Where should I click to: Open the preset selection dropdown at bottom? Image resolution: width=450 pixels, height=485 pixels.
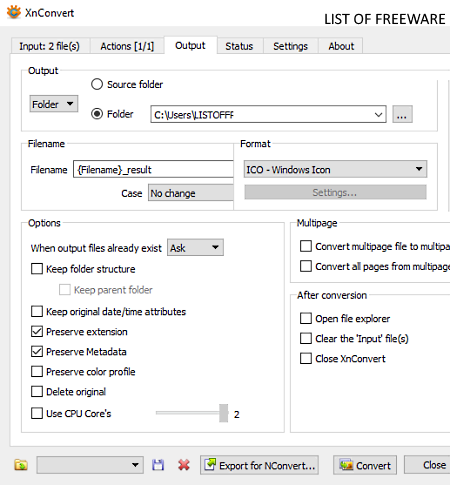pos(90,465)
